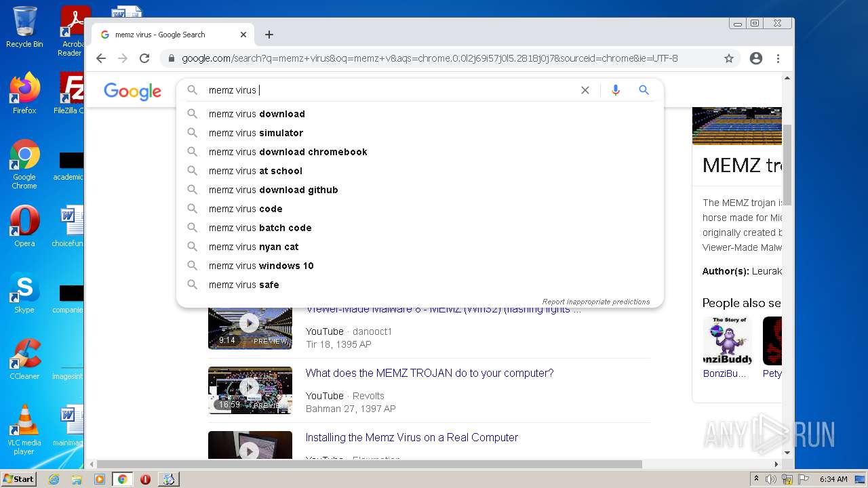Click the volume speaker tray icon

[771, 479]
